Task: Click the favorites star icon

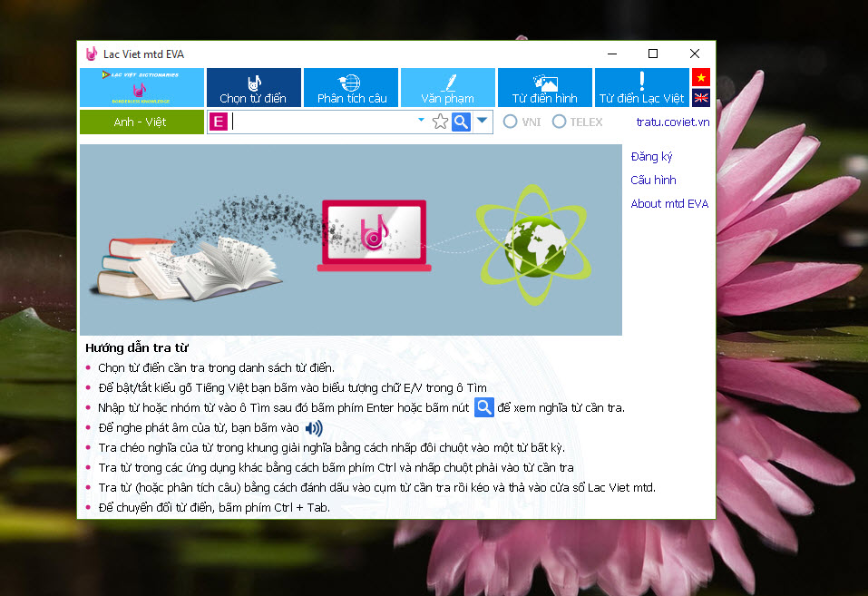Action: (x=441, y=121)
